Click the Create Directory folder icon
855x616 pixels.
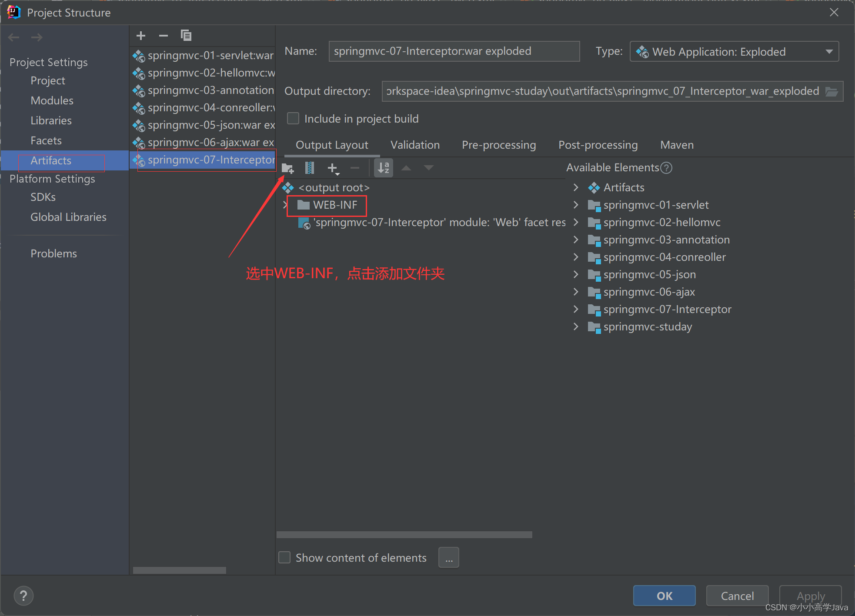point(287,168)
